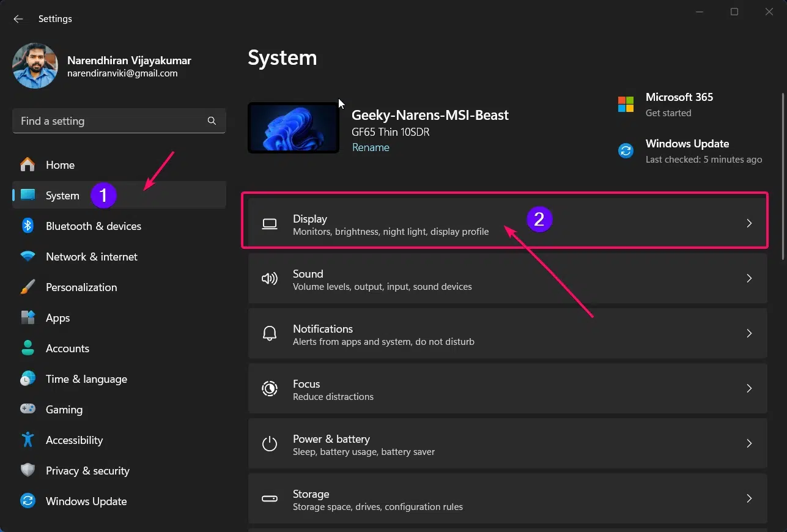Click the PC wallpaper thumbnail

(294, 128)
